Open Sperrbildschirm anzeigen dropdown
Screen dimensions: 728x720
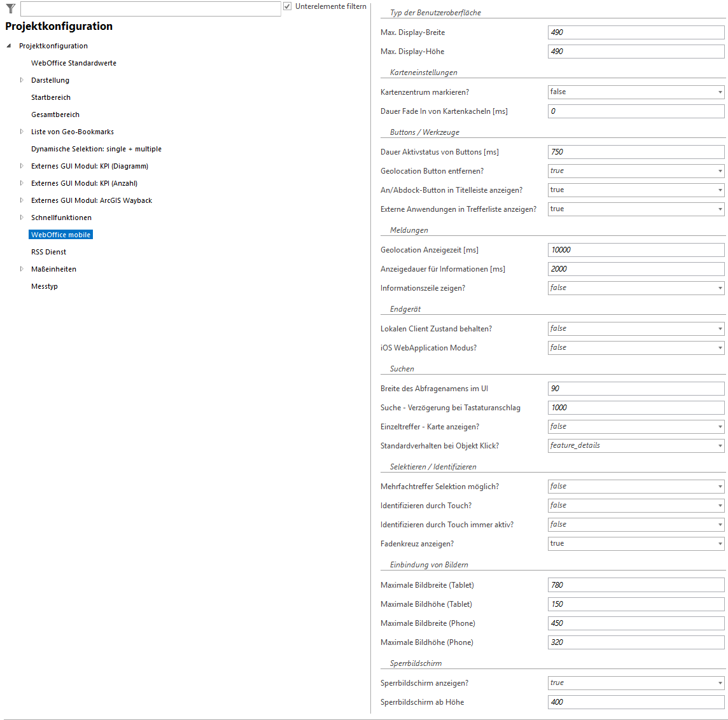pos(720,683)
